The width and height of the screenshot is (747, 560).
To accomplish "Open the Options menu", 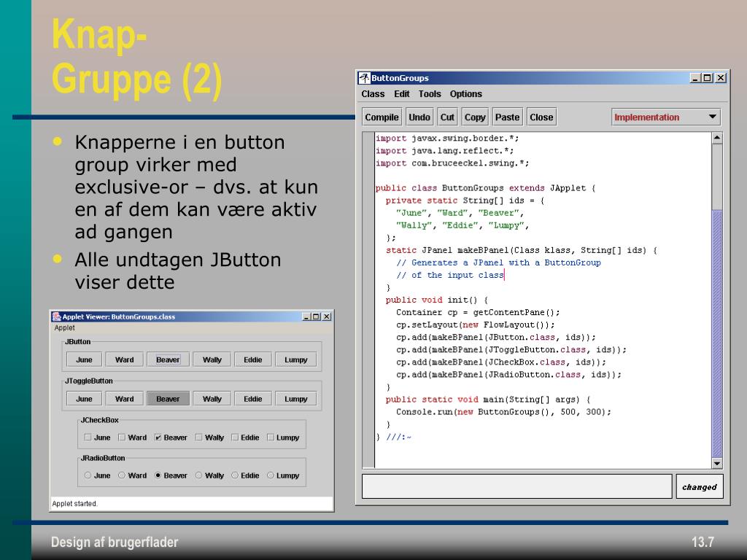I will pos(466,94).
